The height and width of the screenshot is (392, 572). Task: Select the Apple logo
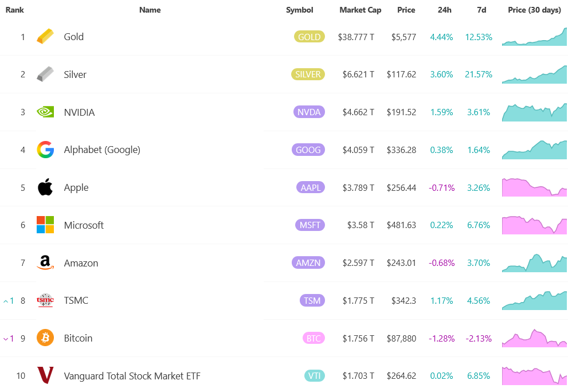pos(45,187)
